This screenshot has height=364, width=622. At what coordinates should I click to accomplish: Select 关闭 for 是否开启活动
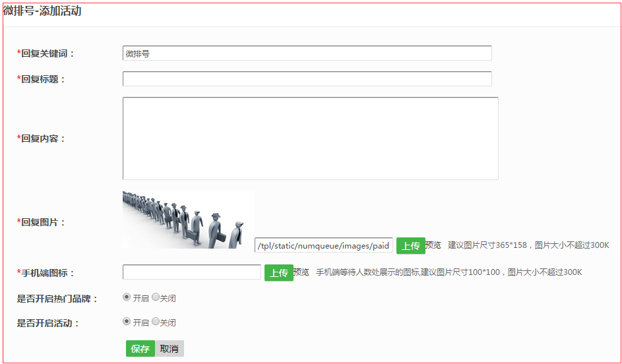click(156, 321)
